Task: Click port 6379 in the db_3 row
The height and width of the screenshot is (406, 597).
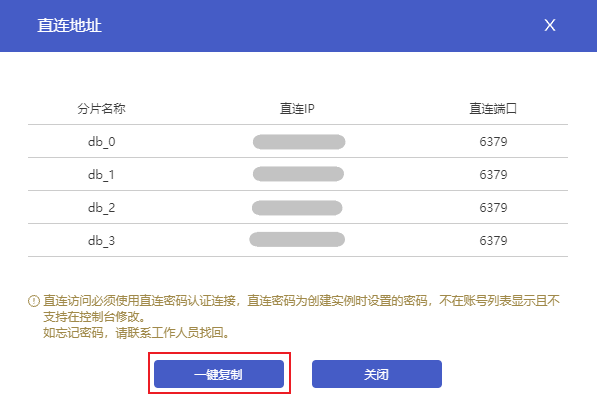Action: (x=493, y=241)
